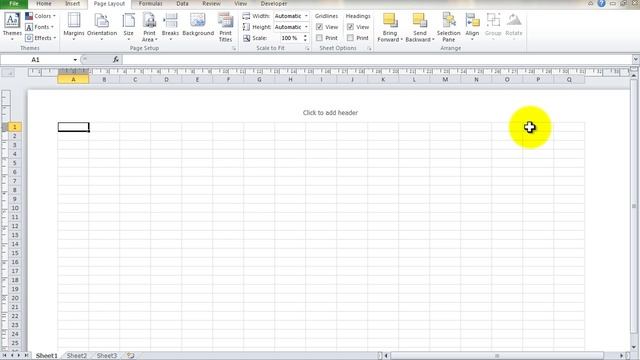Click the Insert Function fx icon
Image resolution: width=640 pixels, height=360 pixels.
[x=116, y=60]
